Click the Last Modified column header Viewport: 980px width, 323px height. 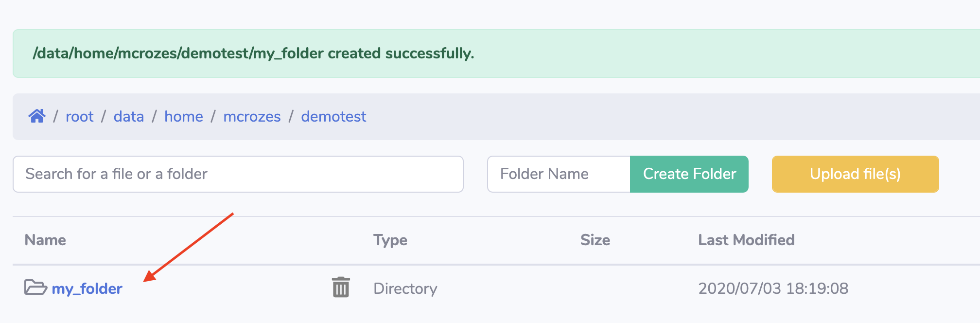click(x=746, y=240)
